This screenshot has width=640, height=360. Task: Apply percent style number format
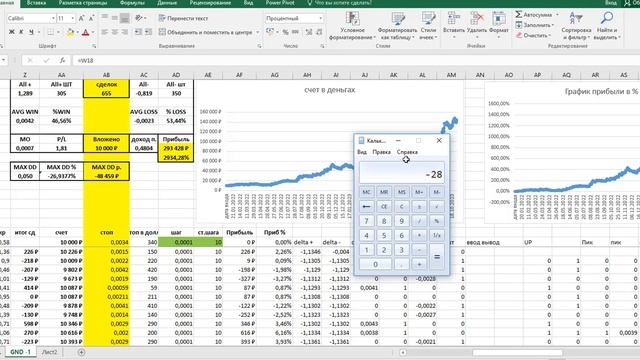tap(286, 32)
